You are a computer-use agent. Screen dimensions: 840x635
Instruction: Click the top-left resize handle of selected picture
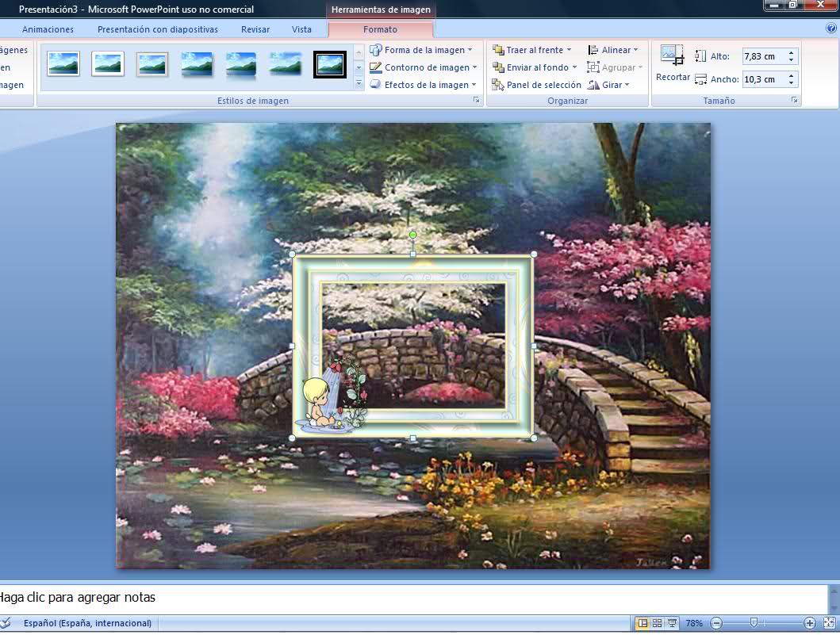coord(293,254)
